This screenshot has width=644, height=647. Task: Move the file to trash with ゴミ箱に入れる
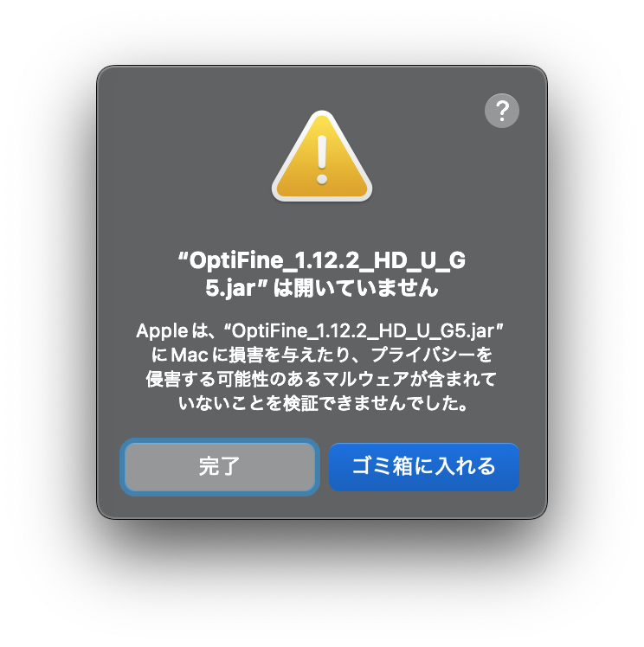(x=424, y=467)
